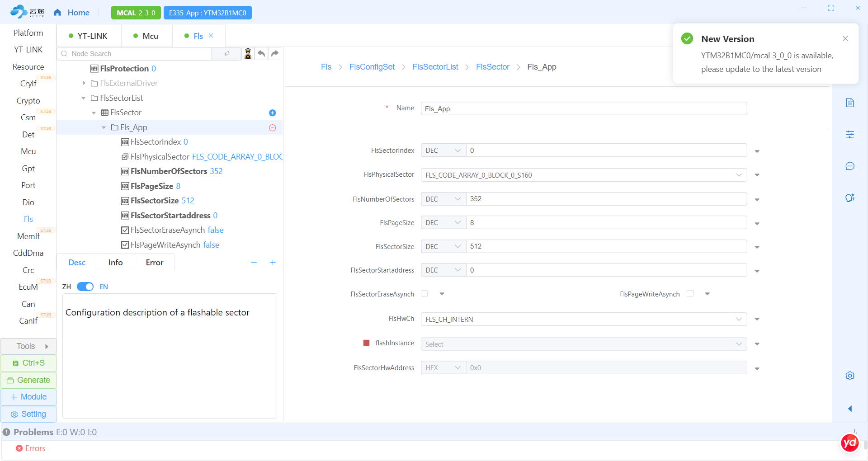Click the red yd floating logo
The image size is (868, 461).
(849, 443)
